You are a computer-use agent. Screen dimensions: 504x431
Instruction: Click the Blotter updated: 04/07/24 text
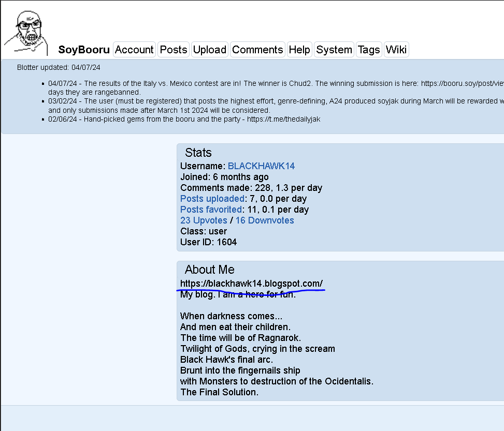59,67
